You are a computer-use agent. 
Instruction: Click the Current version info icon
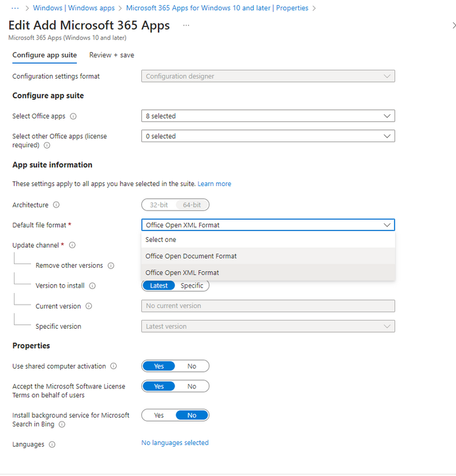coord(89,307)
